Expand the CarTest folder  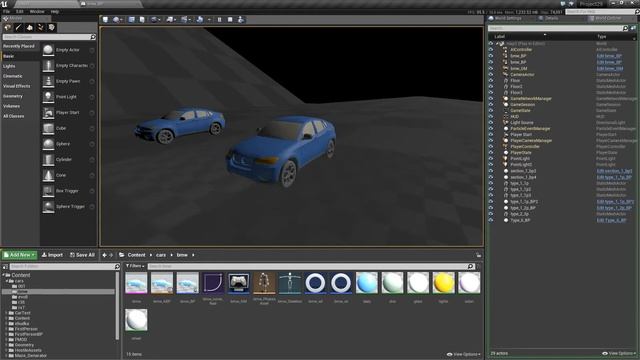click(x=7, y=313)
